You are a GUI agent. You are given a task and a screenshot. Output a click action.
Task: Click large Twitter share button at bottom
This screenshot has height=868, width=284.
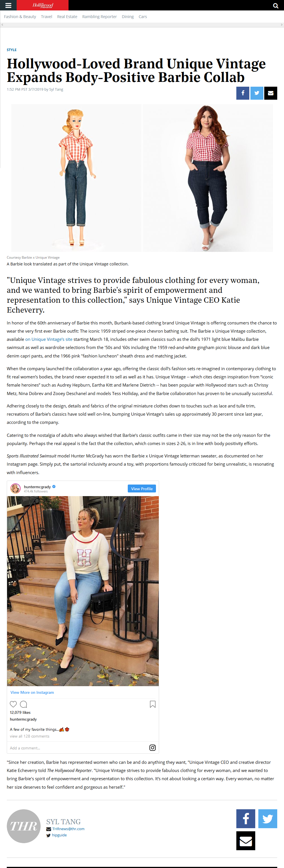coord(268,819)
